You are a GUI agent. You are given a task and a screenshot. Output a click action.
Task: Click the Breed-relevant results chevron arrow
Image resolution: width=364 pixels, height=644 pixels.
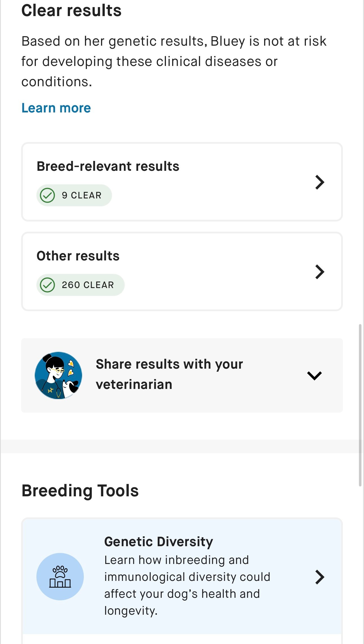point(320,182)
